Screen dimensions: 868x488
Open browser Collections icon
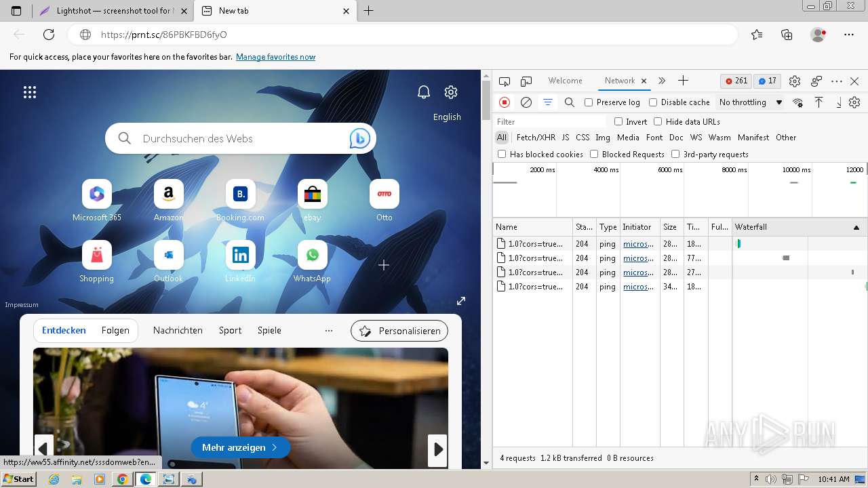click(787, 35)
